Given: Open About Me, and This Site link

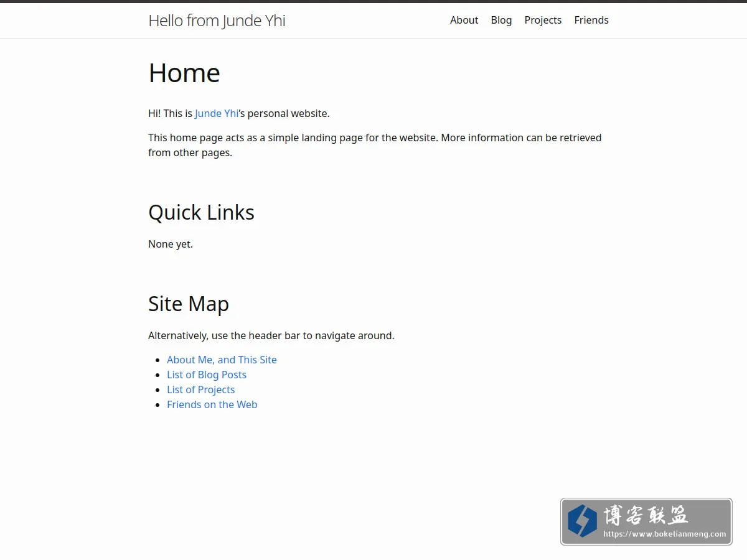Looking at the screenshot, I should coord(222,360).
